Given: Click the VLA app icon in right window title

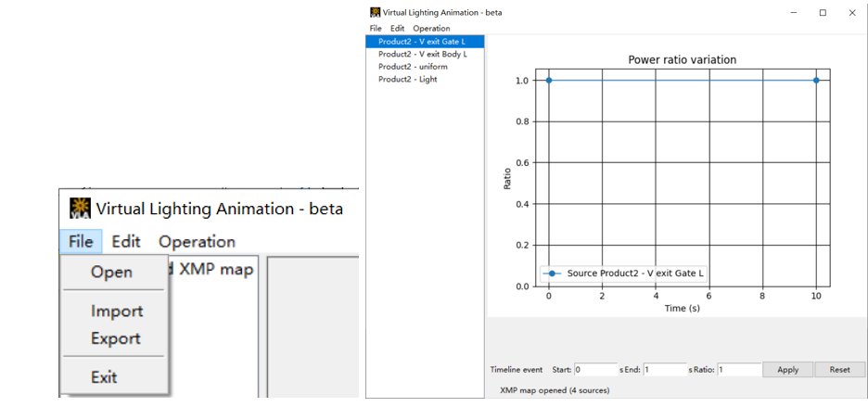Looking at the screenshot, I should [376, 12].
